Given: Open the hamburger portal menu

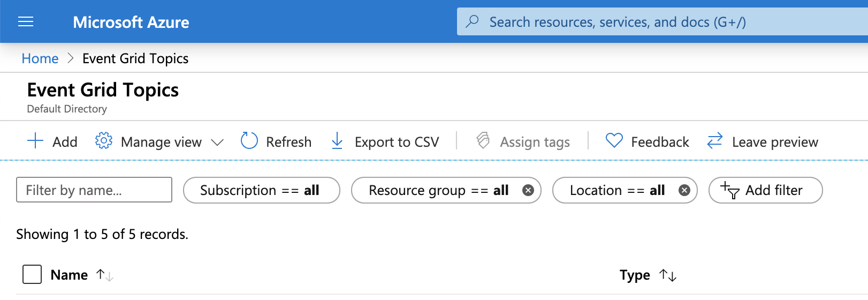Looking at the screenshot, I should pos(26,21).
